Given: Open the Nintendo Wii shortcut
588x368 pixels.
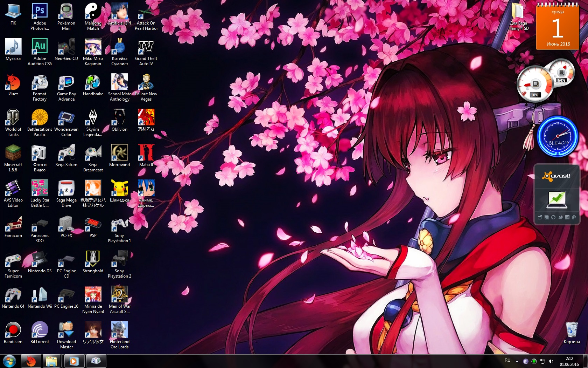Looking at the screenshot, I should coord(40,297).
